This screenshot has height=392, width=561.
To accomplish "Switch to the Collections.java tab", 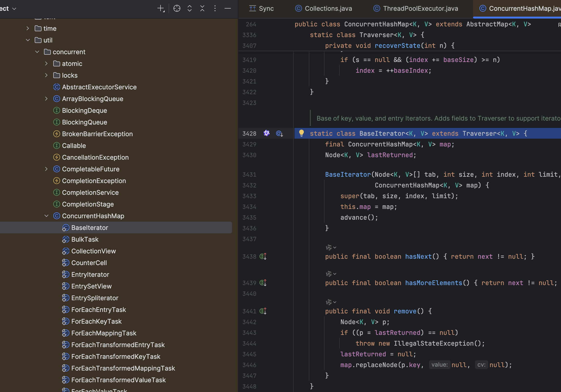I will click(328, 9).
